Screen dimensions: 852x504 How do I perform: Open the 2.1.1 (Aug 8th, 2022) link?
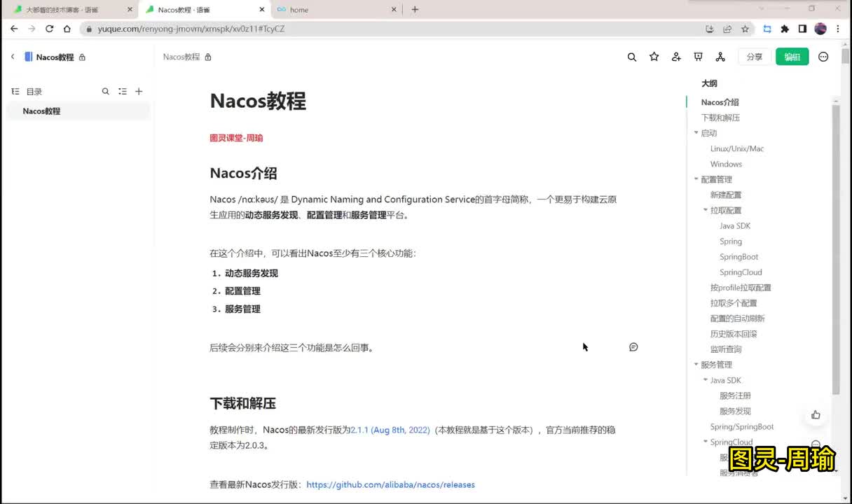click(390, 430)
